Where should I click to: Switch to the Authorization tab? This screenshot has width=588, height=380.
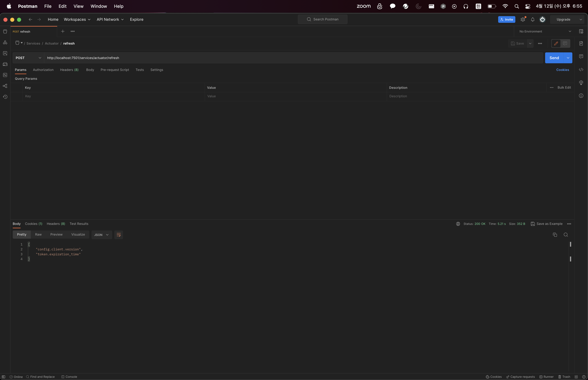(x=43, y=70)
